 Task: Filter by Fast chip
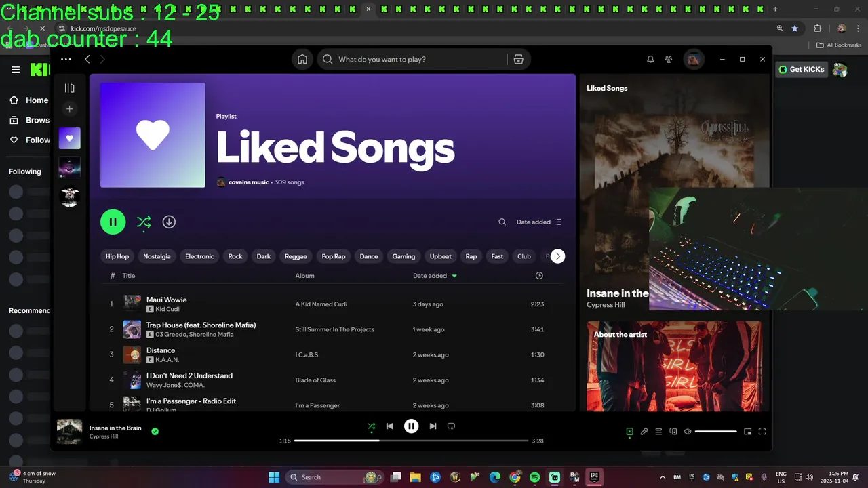click(x=497, y=256)
